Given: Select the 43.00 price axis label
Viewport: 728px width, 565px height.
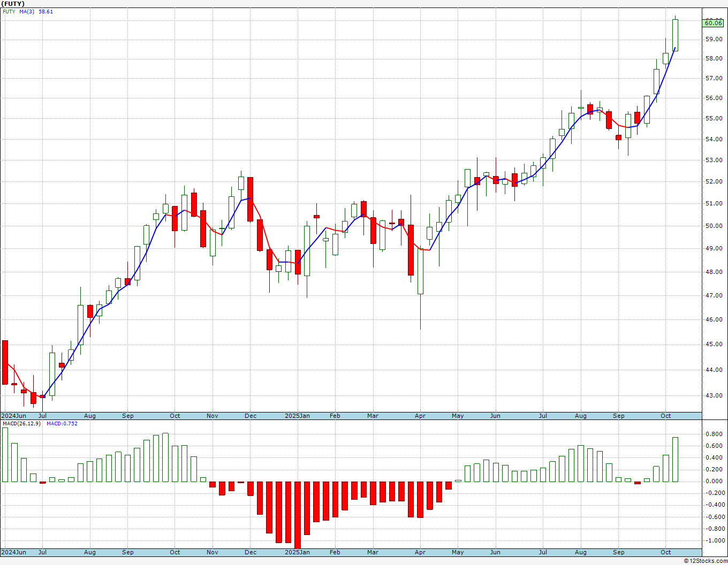Looking at the screenshot, I should click(x=714, y=396).
